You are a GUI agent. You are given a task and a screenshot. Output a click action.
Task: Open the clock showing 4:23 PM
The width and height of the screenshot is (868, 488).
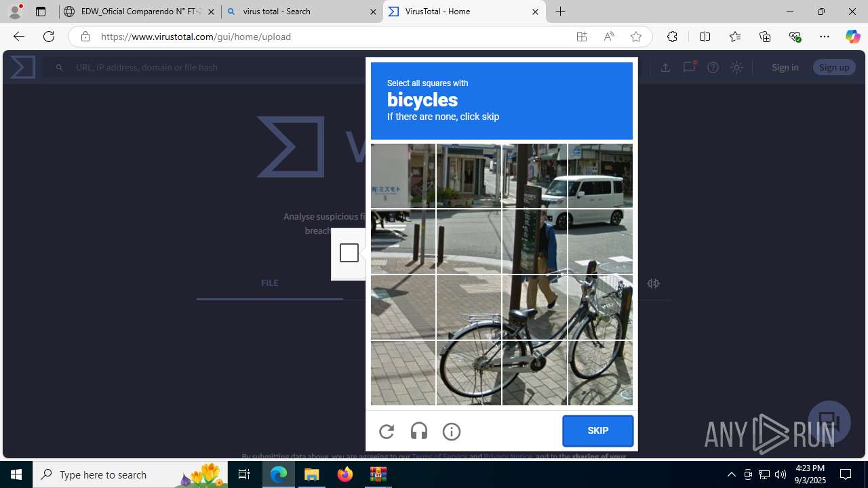[810, 474]
